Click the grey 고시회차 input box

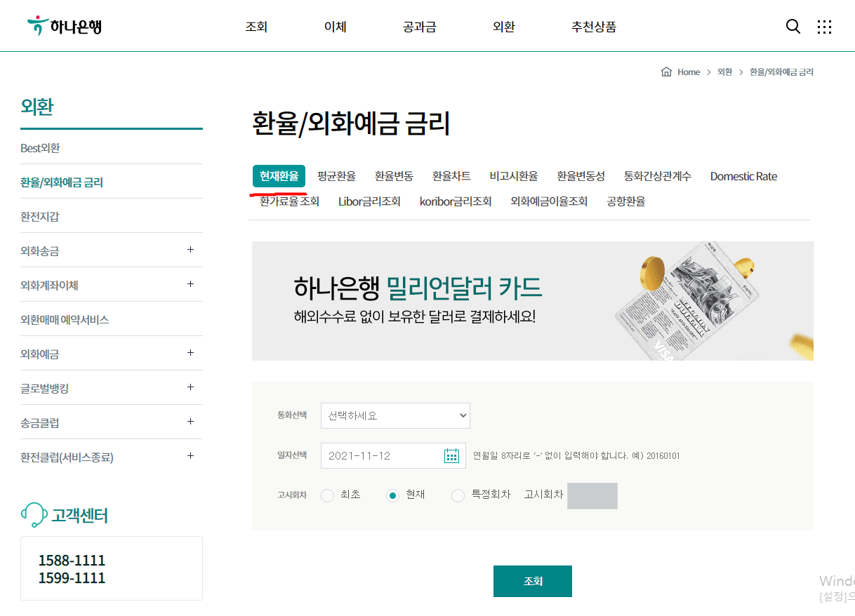pyautogui.click(x=592, y=495)
